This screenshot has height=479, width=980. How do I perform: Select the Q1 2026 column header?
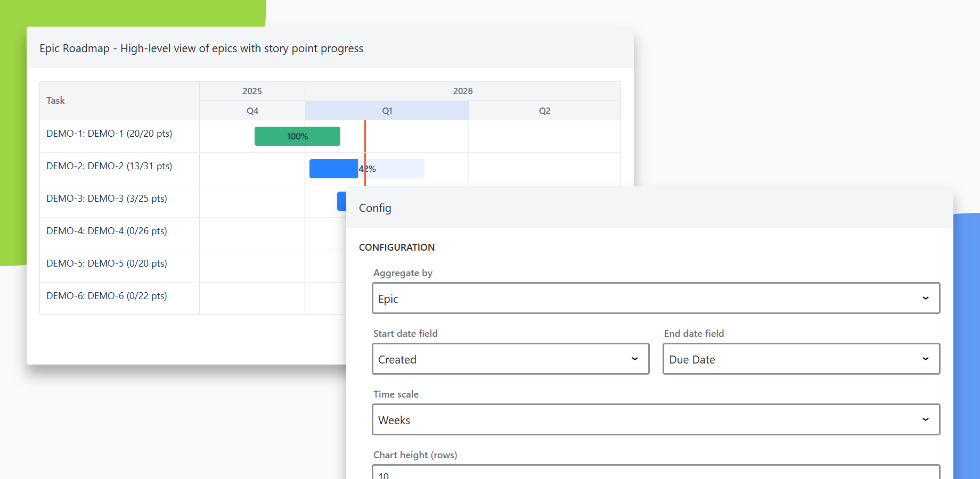(x=387, y=110)
